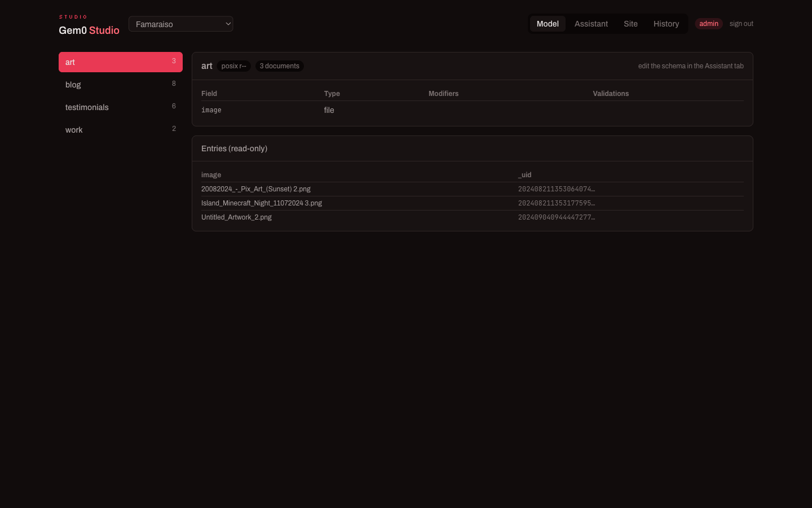Viewport: 812px width, 508px height.
Task: Click the file type cell
Action: click(x=329, y=110)
